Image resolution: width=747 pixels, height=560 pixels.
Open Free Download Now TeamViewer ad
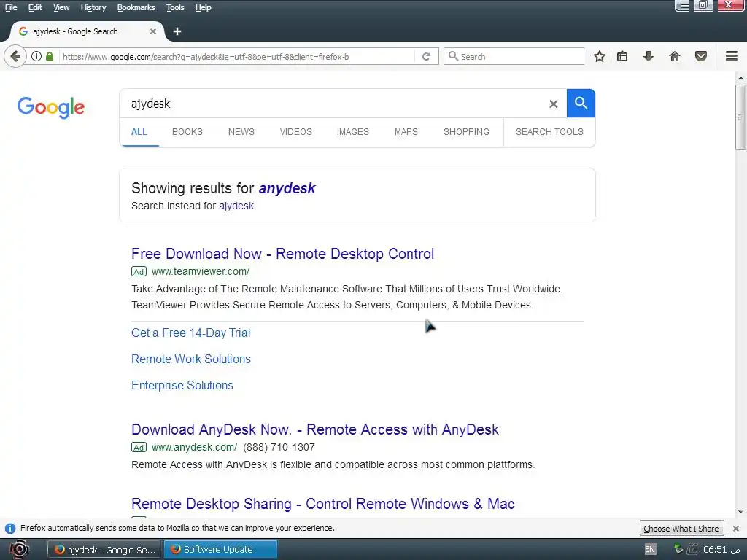(x=282, y=254)
